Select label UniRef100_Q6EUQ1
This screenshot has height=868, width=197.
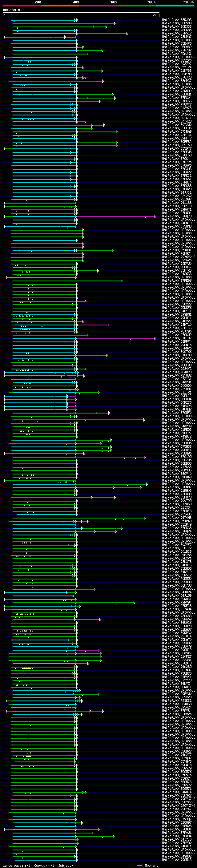[177, 94]
